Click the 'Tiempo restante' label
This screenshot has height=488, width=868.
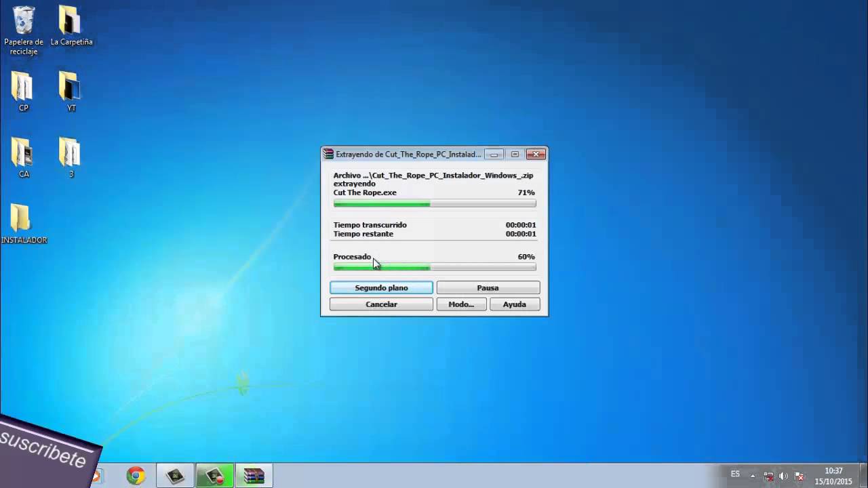363,234
